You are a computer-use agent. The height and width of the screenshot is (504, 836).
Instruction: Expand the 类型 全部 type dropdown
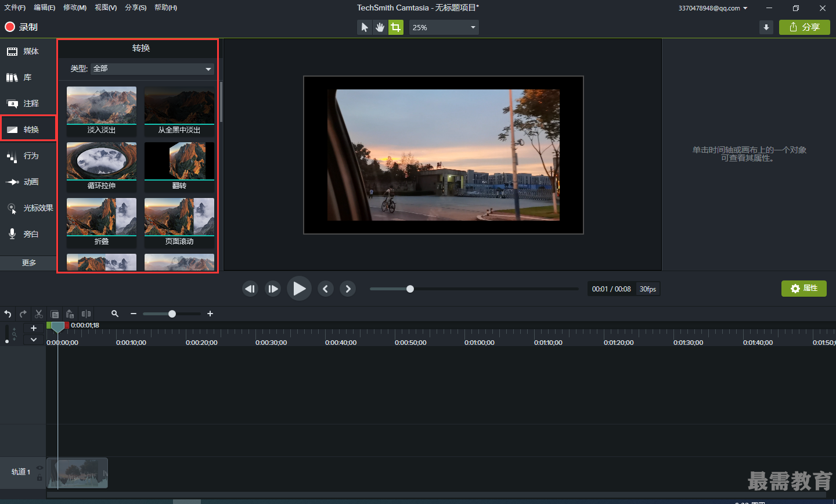[x=153, y=69]
